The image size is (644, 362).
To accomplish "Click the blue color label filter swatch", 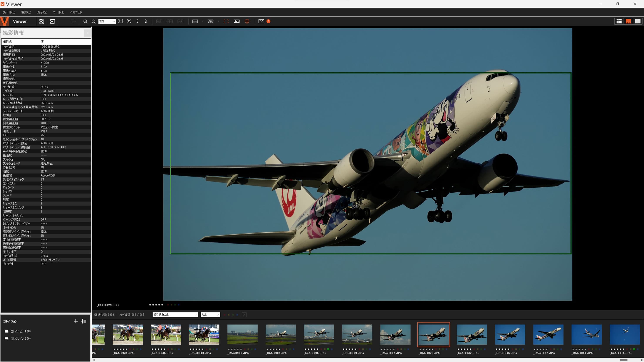I will point(237,315).
